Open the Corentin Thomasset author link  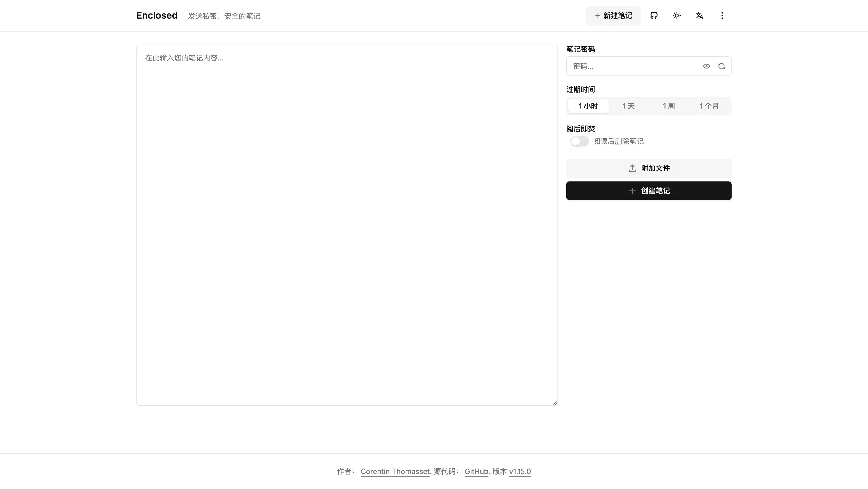(x=395, y=471)
